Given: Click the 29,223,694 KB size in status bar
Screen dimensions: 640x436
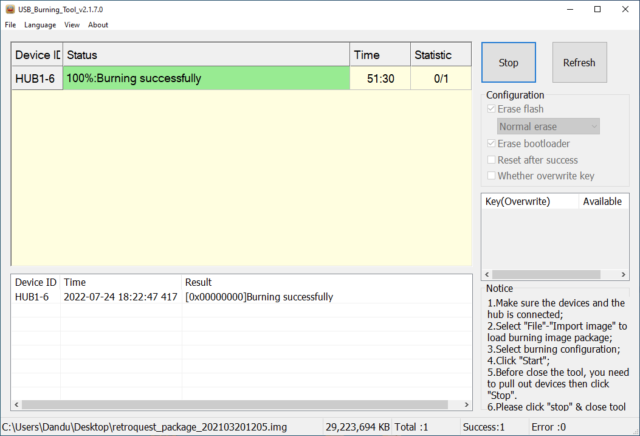Looking at the screenshot, I should click(x=358, y=427).
